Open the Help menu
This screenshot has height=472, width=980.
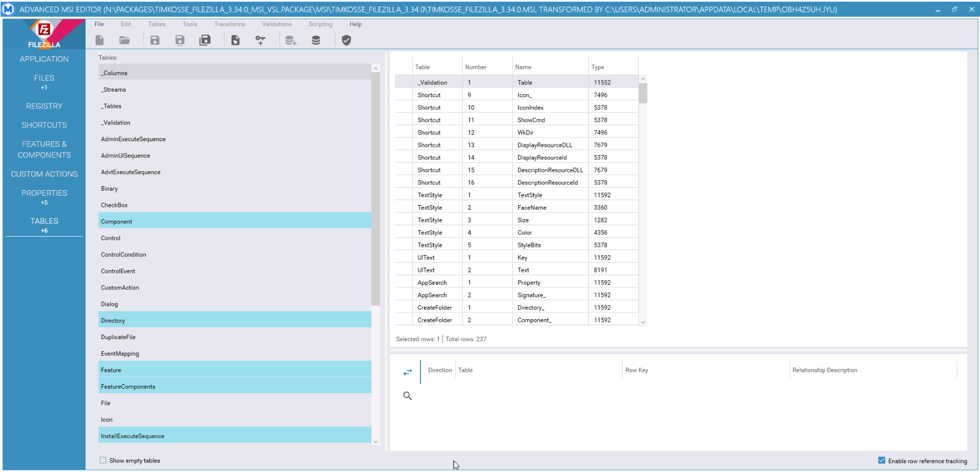[356, 24]
